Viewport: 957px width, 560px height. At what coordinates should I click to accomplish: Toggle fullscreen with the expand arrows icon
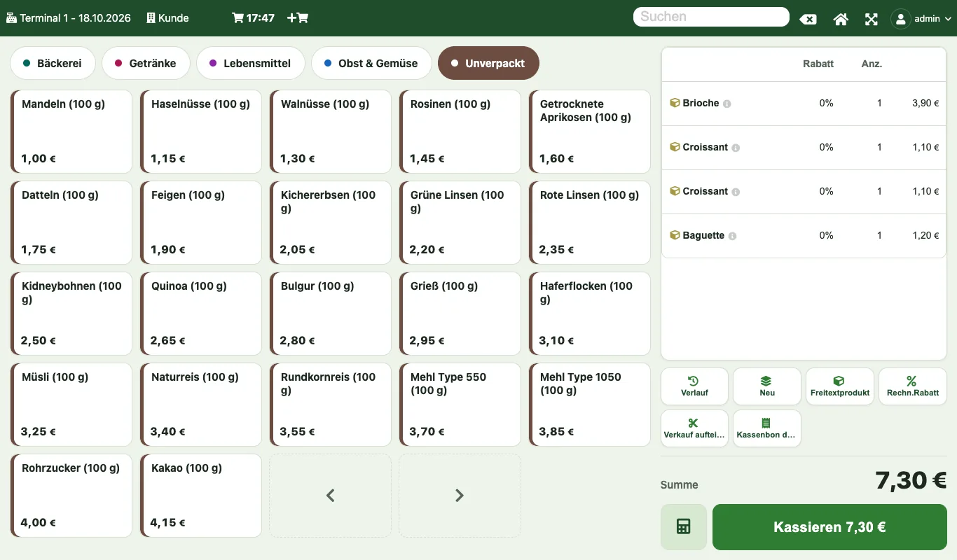pos(872,19)
